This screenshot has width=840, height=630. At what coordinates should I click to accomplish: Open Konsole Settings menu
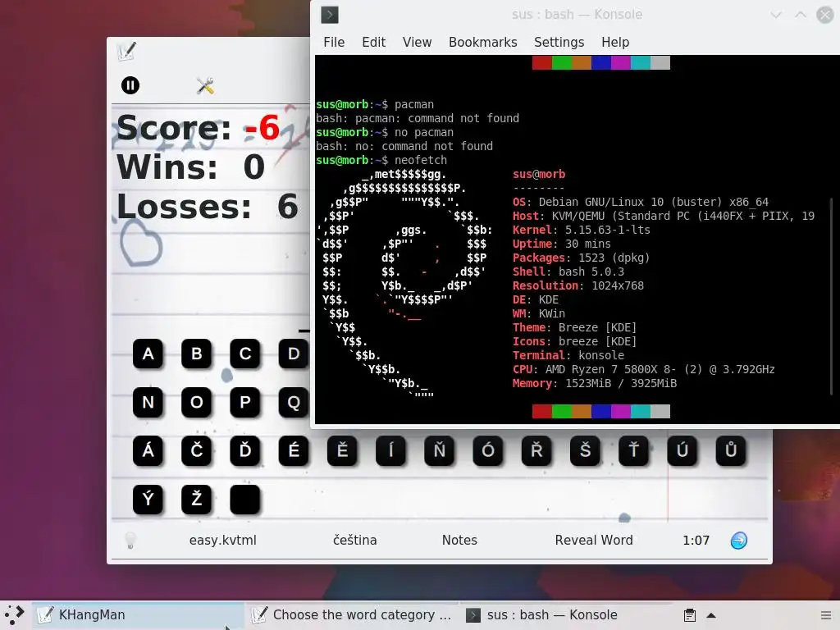point(559,43)
